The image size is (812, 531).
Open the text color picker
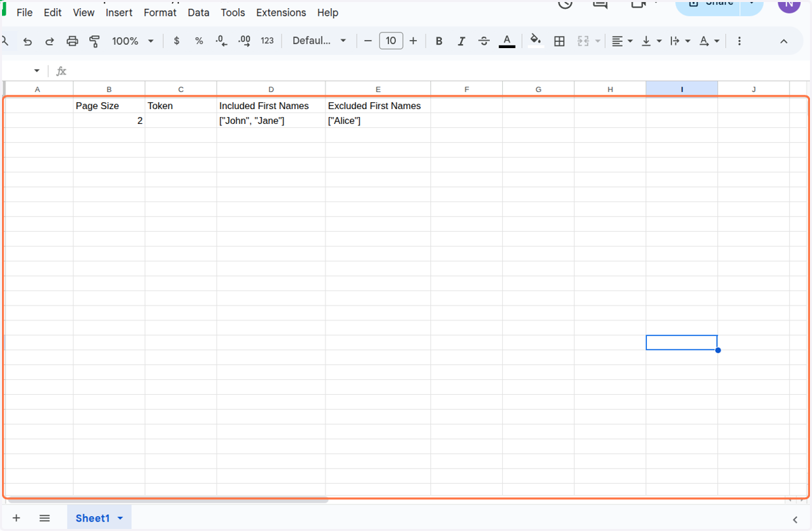507,41
